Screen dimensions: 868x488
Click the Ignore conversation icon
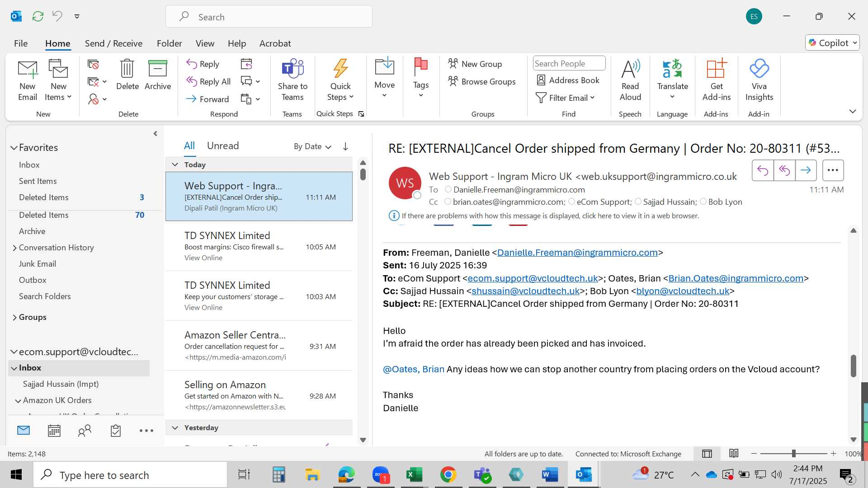click(93, 65)
